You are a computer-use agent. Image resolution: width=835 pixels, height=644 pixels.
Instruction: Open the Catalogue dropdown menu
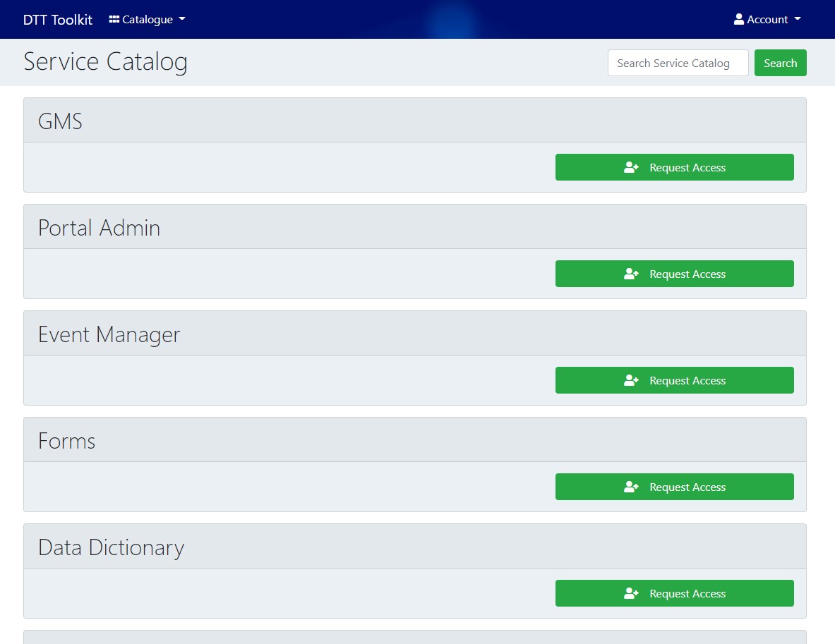pos(148,20)
